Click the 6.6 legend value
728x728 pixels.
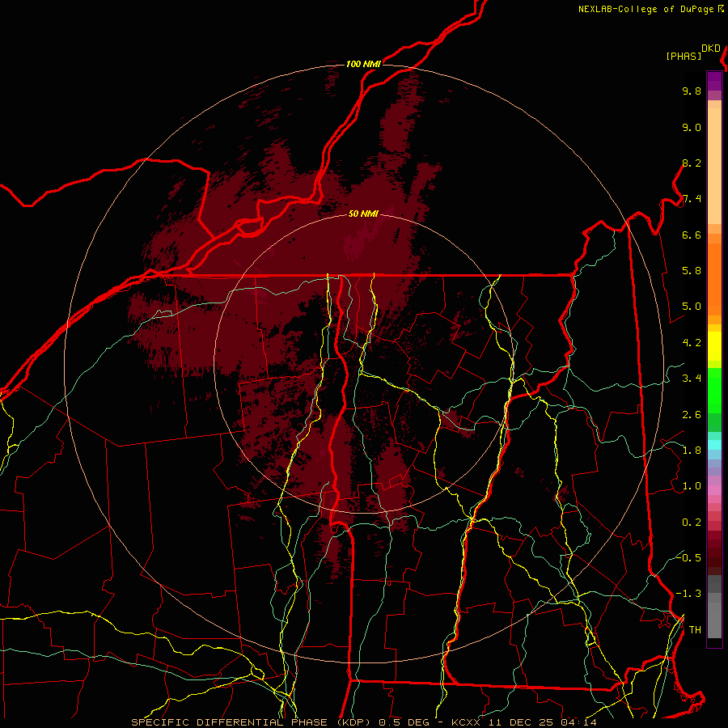tap(692, 235)
